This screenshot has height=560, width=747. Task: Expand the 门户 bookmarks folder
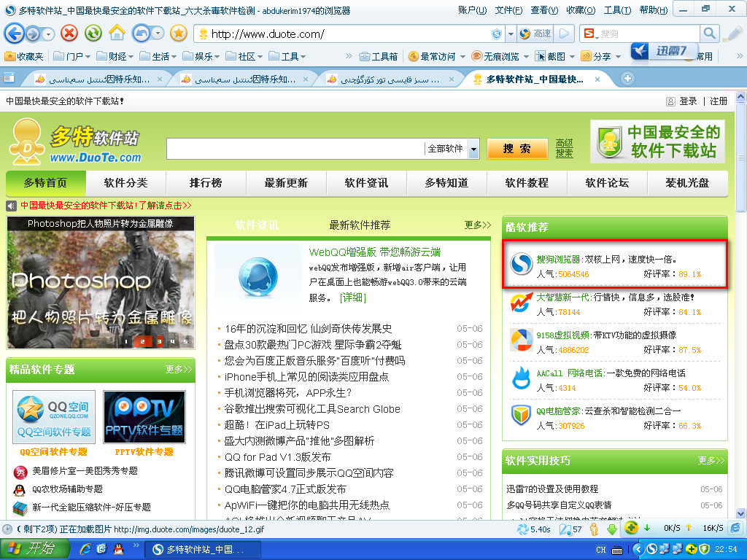tap(72, 57)
